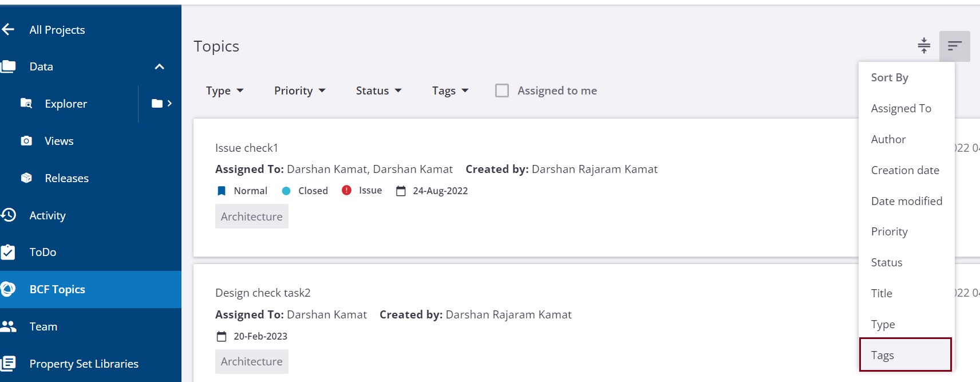The width and height of the screenshot is (980, 382).
Task: Open the Priority filter dropdown
Action: (299, 90)
